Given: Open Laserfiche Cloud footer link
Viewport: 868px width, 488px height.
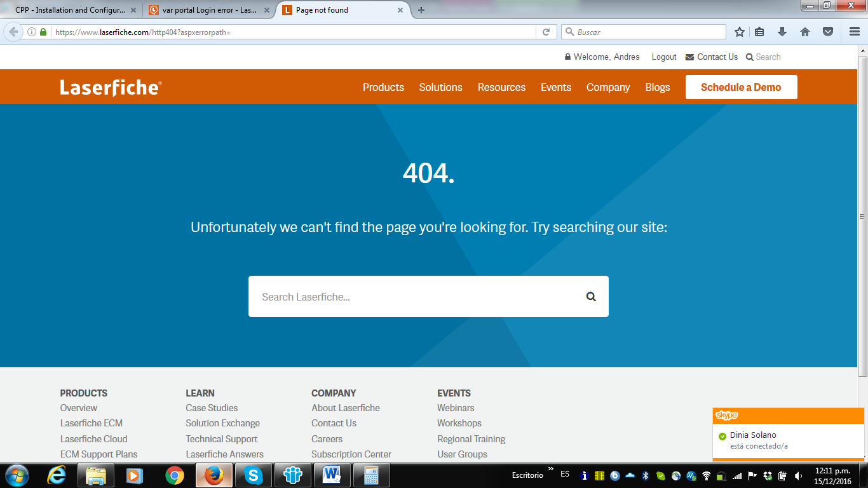Looking at the screenshot, I should (93, 439).
